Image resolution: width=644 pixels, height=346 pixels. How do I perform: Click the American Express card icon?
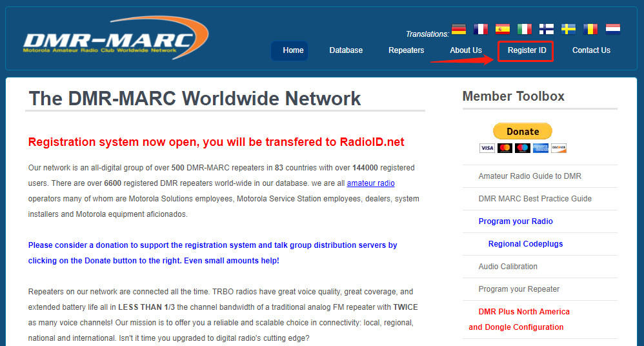point(541,148)
